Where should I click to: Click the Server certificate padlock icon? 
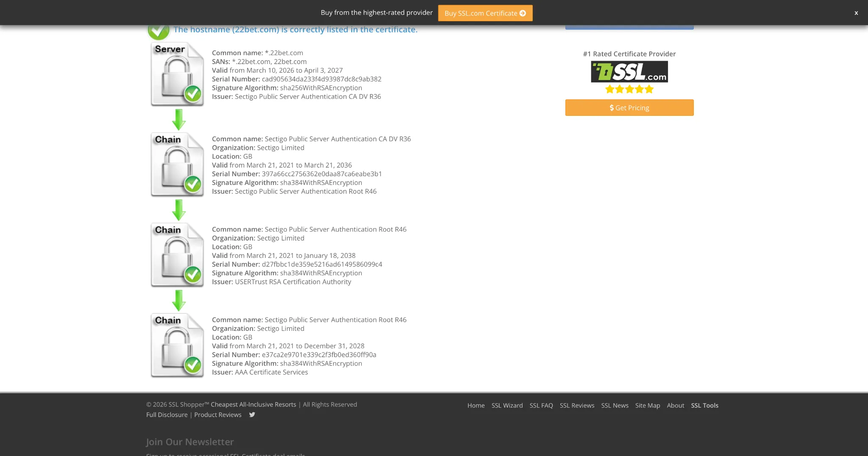point(177,74)
